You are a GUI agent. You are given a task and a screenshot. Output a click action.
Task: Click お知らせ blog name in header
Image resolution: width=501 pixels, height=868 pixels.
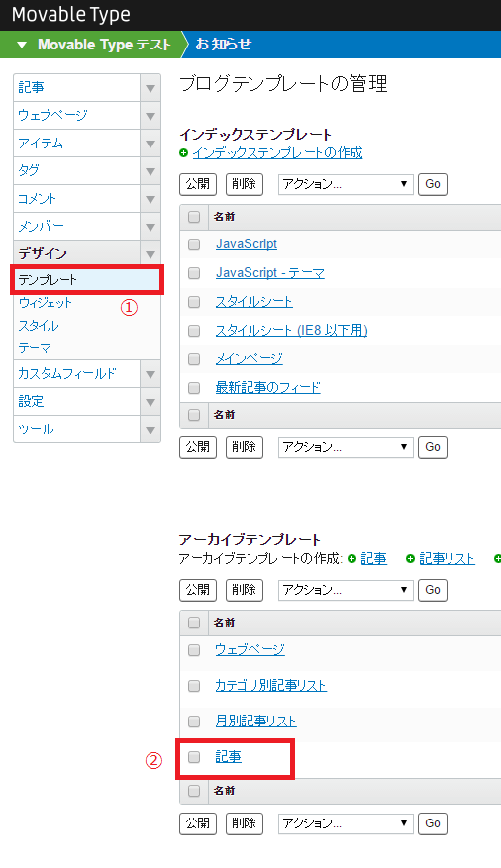(223, 45)
